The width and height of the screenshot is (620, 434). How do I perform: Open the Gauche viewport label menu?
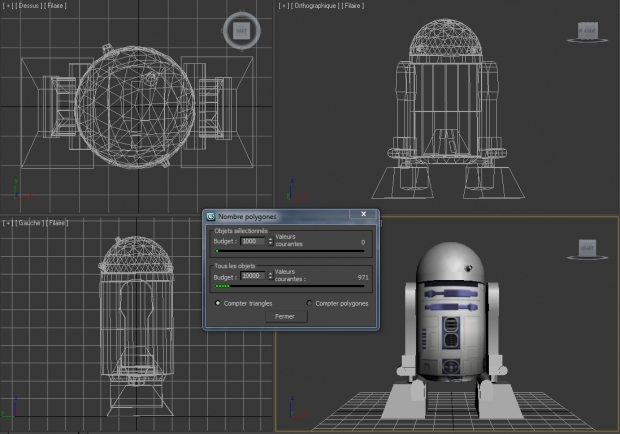click(29, 223)
